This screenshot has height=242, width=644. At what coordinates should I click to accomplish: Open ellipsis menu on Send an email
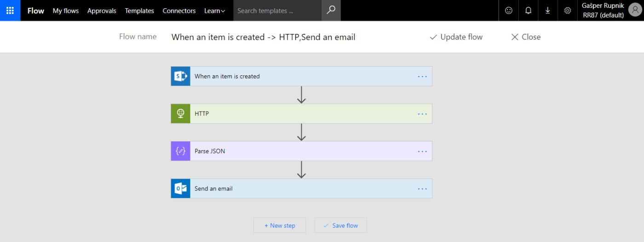(422, 188)
